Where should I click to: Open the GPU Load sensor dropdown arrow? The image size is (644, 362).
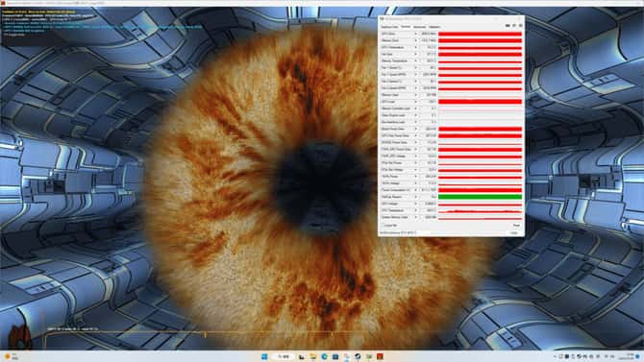(415, 102)
